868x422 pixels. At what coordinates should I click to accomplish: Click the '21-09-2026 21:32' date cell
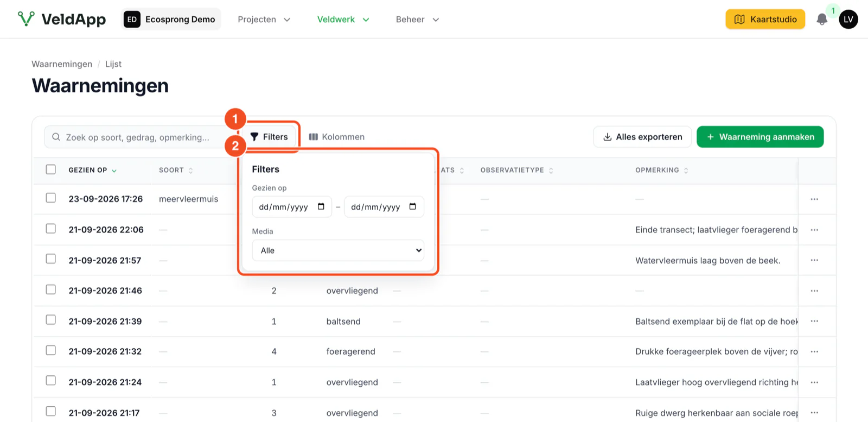pyautogui.click(x=105, y=352)
